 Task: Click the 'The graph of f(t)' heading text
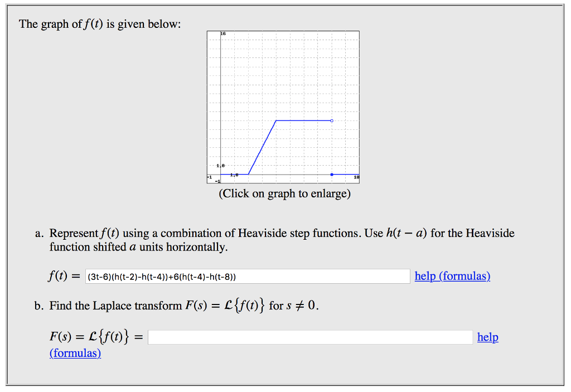pyautogui.click(x=99, y=23)
